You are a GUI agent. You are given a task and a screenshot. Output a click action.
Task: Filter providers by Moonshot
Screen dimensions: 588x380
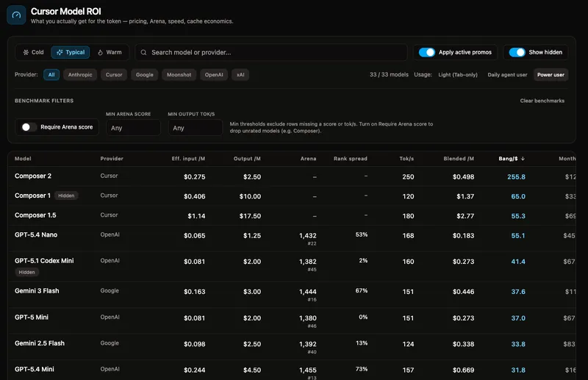179,75
